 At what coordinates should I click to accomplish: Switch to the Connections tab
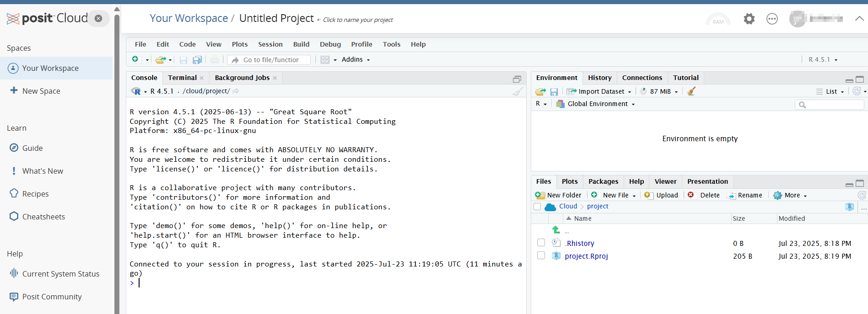pyautogui.click(x=642, y=78)
